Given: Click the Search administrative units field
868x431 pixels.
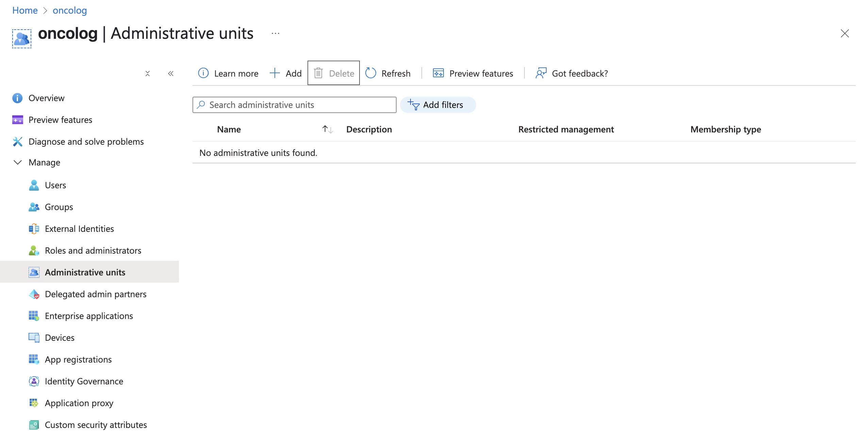Looking at the screenshot, I should pos(294,105).
